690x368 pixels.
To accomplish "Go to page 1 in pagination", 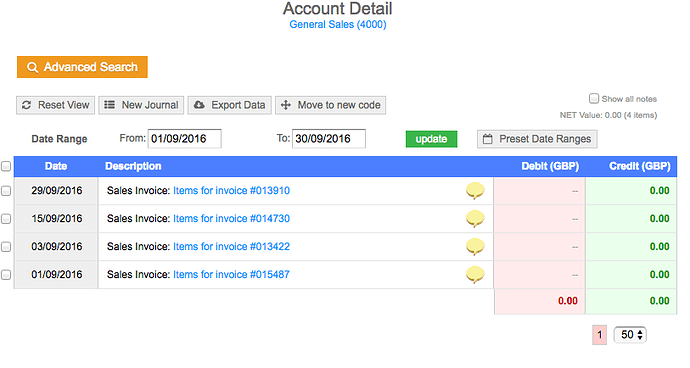I will 599,335.
